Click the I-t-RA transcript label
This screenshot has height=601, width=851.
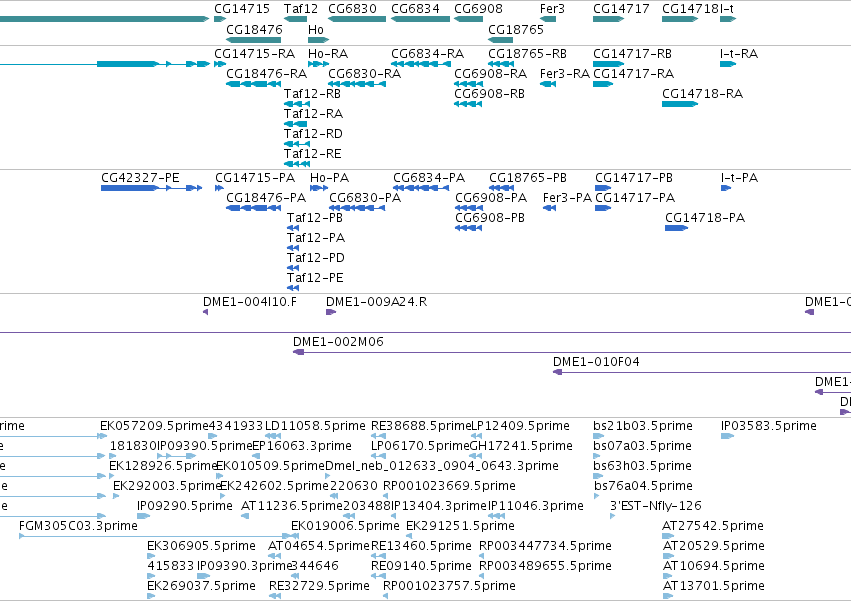(x=739, y=54)
